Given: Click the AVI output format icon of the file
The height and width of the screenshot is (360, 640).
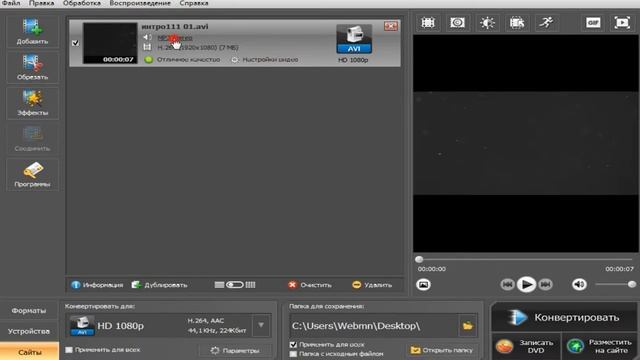Looking at the screenshot, I should [354, 39].
